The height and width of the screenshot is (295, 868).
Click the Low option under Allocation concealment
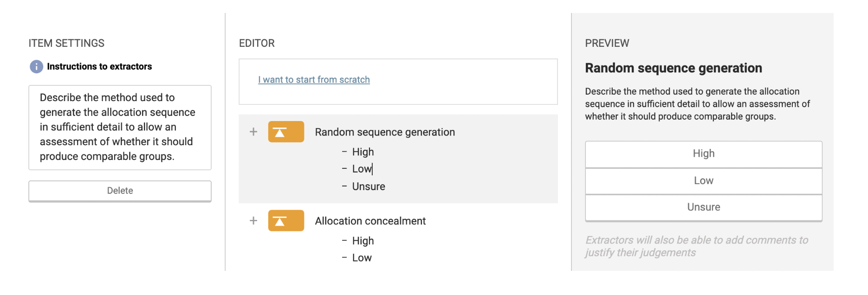[362, 258]
